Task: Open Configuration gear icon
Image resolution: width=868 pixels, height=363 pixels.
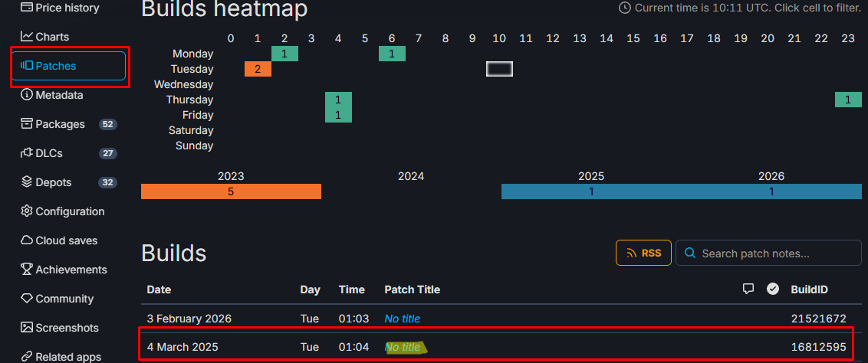Action: click(27, 211)
